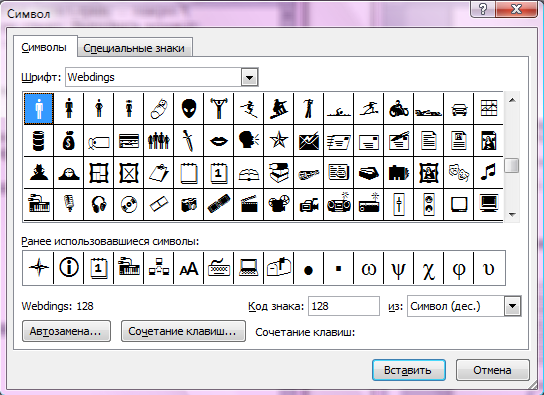Select the theater masks symbol

[x=459, y=173]
